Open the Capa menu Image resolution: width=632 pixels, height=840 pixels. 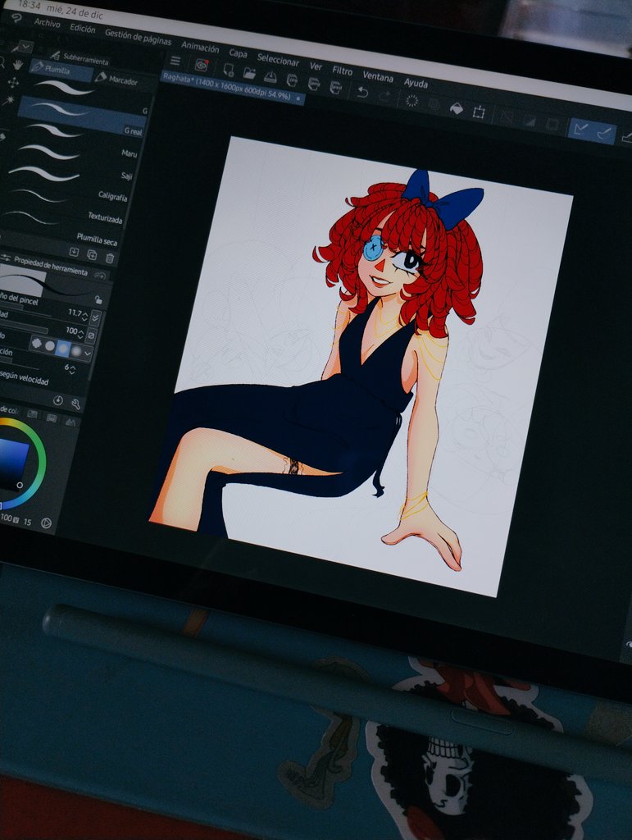[239, 53]
